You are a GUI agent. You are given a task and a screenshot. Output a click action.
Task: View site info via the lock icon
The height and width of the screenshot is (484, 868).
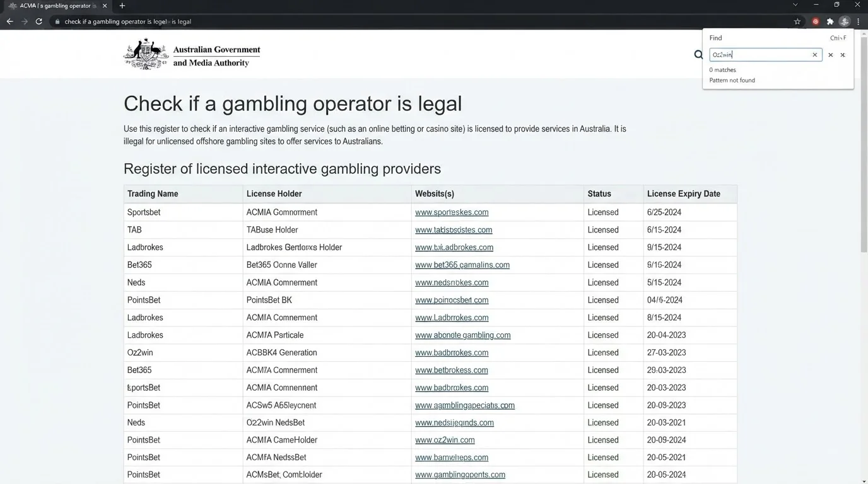coord(57,21)
